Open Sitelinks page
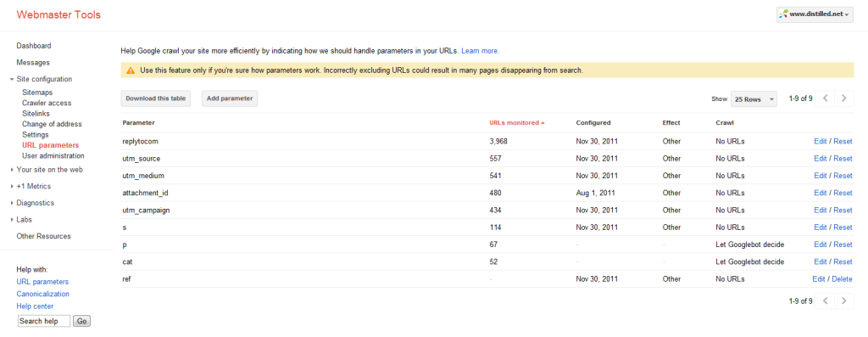The height and width of the screenshot is (337, 868). 36,114
